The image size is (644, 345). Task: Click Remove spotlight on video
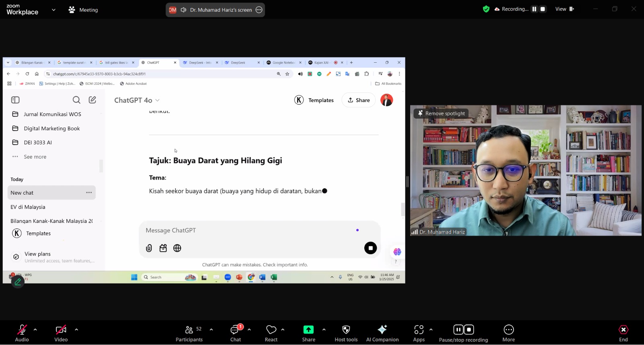(442, 113)
